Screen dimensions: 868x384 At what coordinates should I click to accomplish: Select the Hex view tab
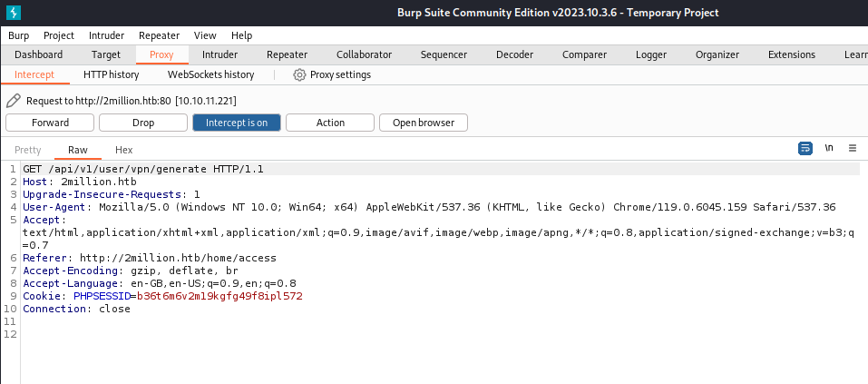click(x=123, y=150)
